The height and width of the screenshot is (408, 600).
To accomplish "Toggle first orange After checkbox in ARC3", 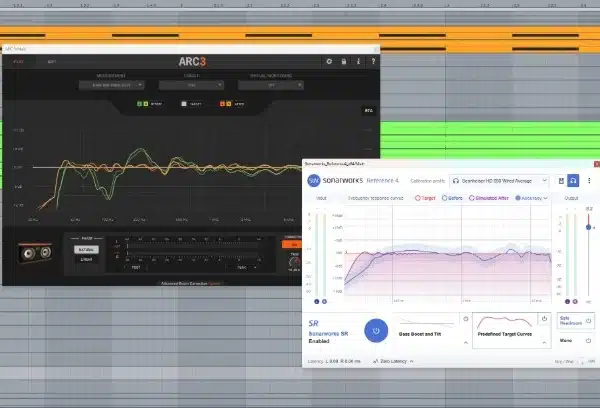I will pos(222,104).
